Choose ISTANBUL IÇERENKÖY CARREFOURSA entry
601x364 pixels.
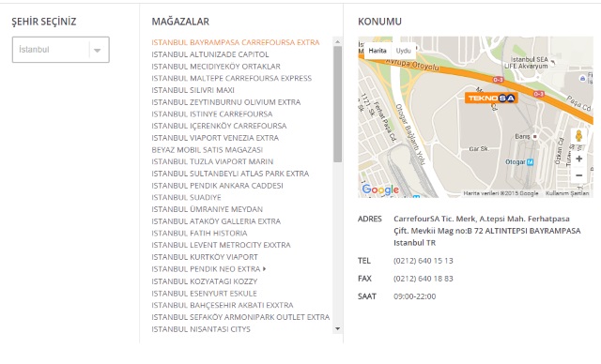click(219, 126)
